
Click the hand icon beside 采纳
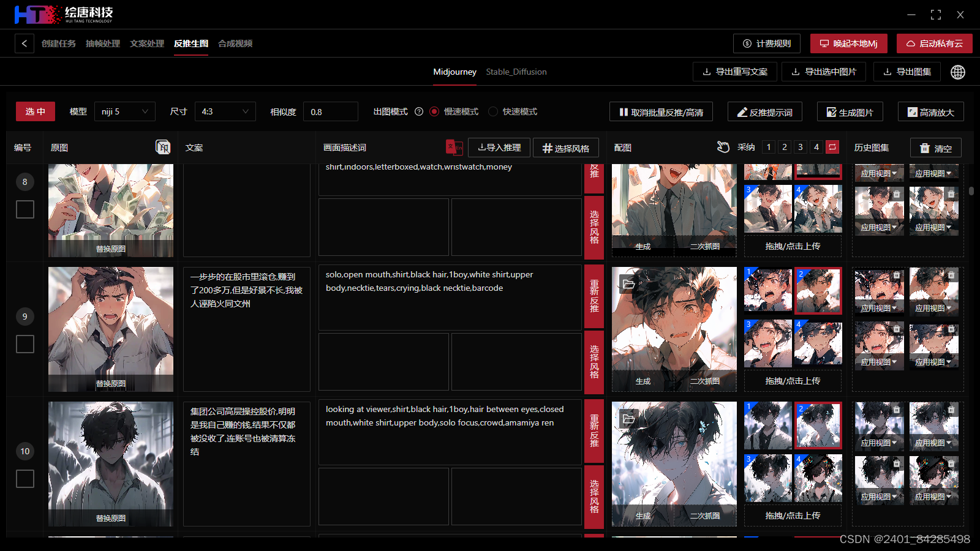click(x=723, y=147)
